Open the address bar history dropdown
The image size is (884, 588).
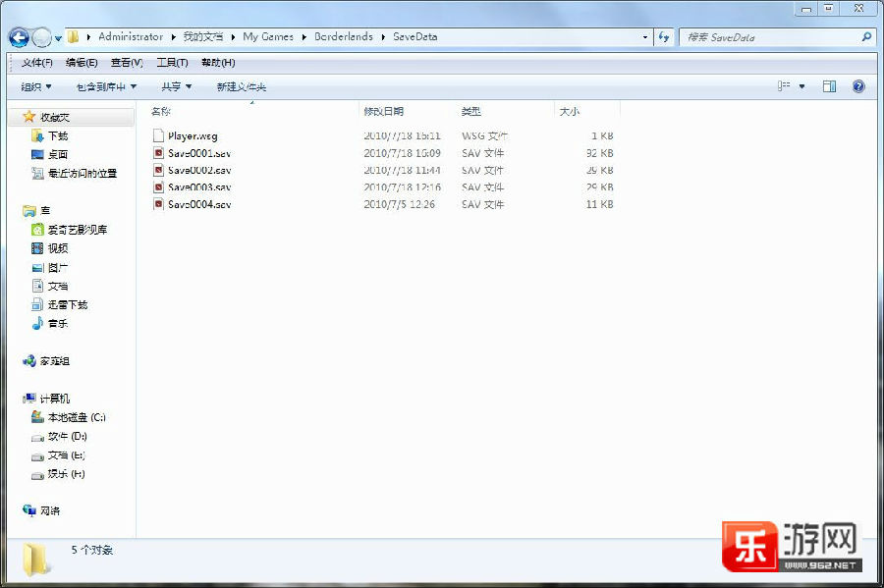[x=645, y=37]
